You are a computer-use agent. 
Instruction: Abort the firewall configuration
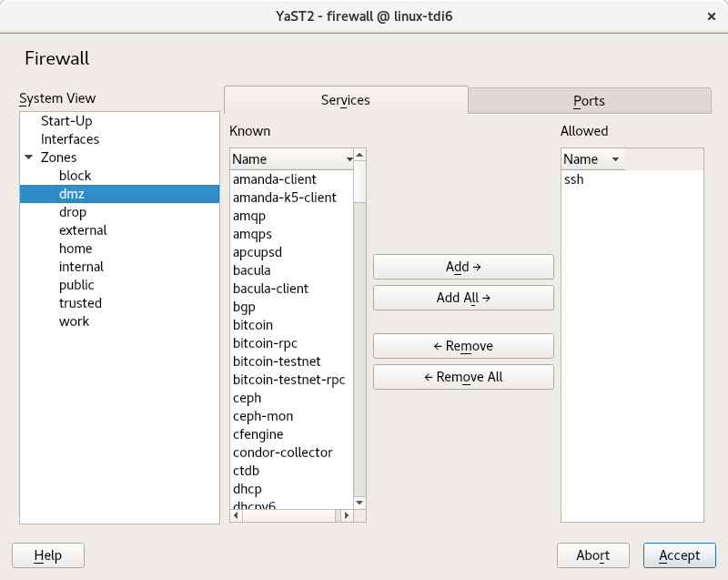pos(592,555)
